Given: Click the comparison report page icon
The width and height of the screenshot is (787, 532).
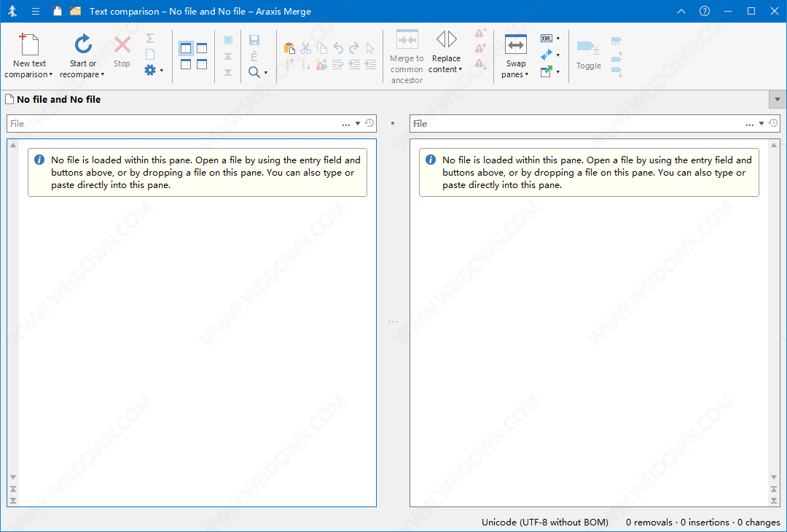Looking at the screenshot, I should pos(149,54).
